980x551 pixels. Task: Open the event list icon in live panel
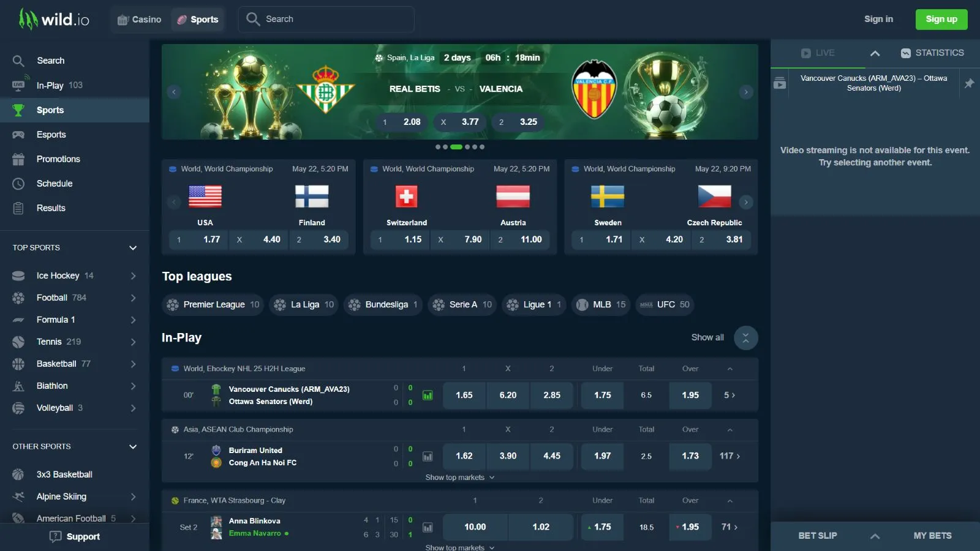pos(780,83)
